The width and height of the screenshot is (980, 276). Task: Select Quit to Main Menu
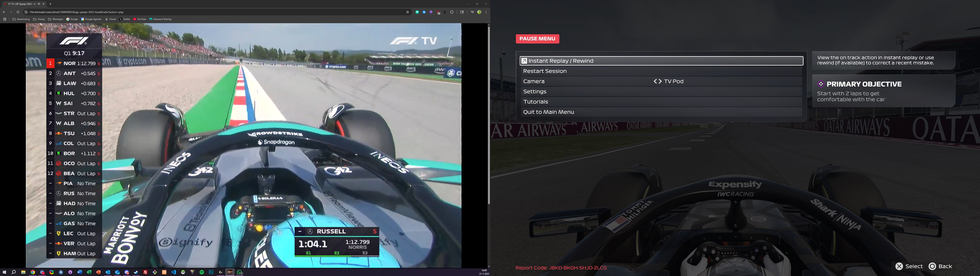pyautogui.click(x=548, y=112)
